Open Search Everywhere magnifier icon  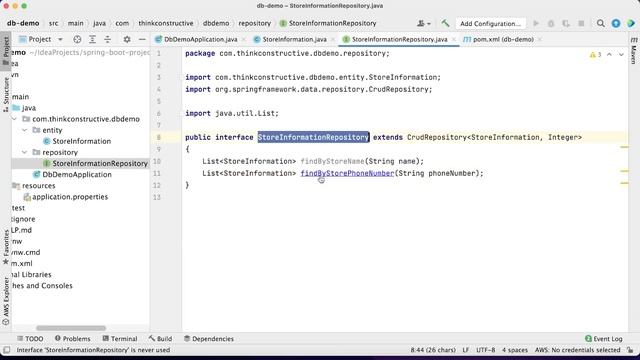[x=600, y=23]
